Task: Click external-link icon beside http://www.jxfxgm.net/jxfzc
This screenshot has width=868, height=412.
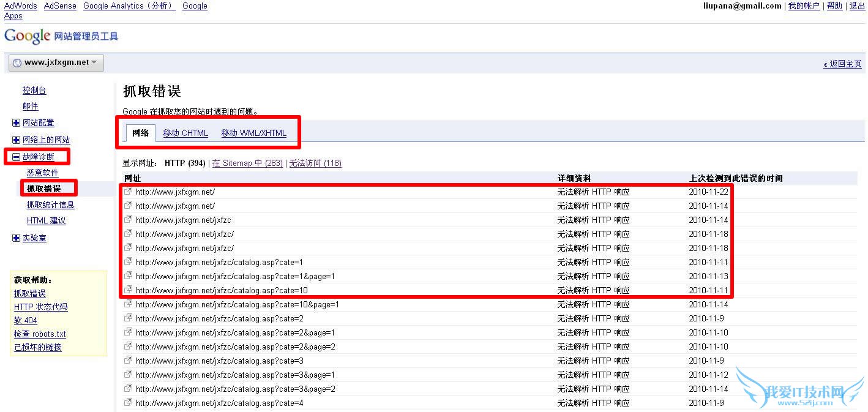Action: pos(128,219)
